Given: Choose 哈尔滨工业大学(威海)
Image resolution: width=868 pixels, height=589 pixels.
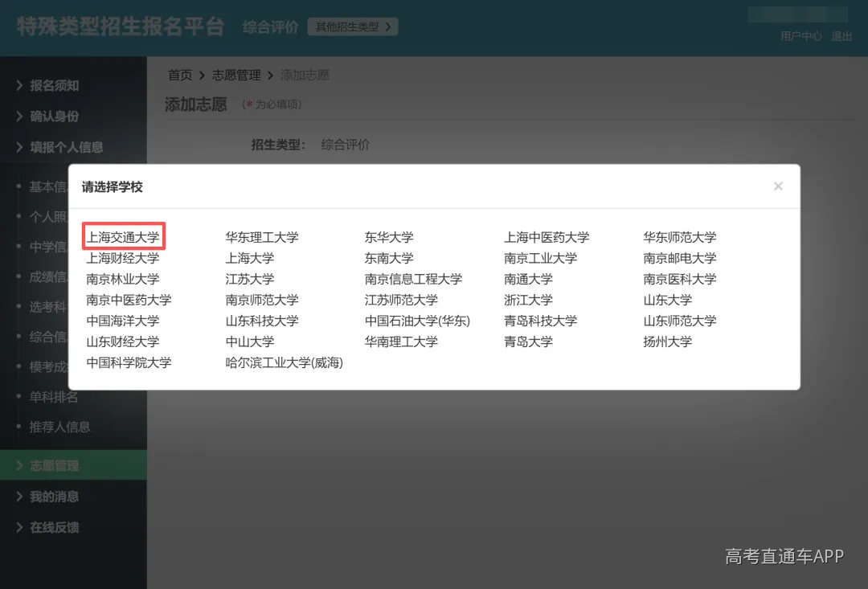Looking at the screenshot, I should pos(285,362).
